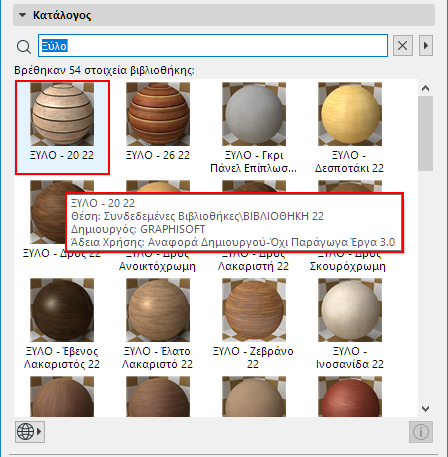Click the ΞΥΛΟ - Δρυς Σκουρόχρωμη label
This screenshot has width=448, height=457.
click(348, 262)
